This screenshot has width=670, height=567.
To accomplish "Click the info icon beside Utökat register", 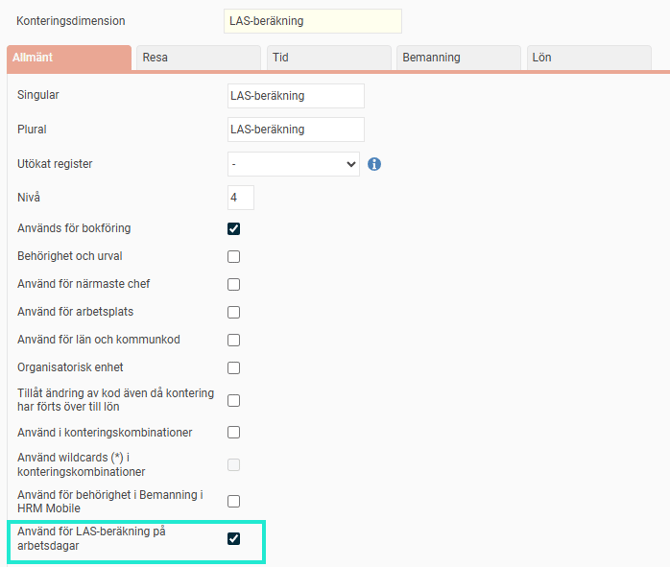I will click(x=374, y=164).
